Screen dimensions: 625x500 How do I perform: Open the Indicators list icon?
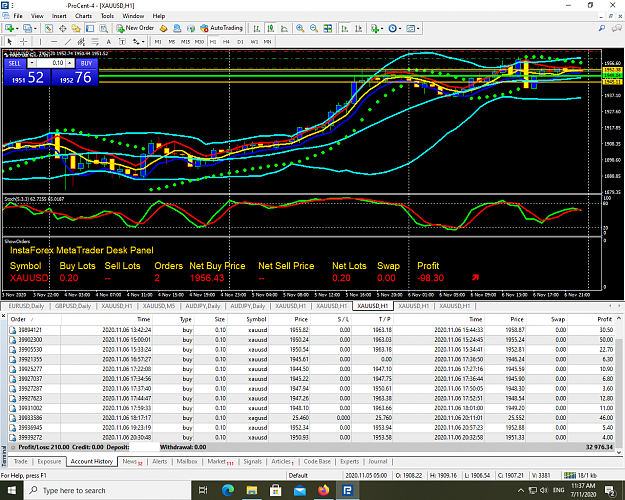tap(375, 28)
